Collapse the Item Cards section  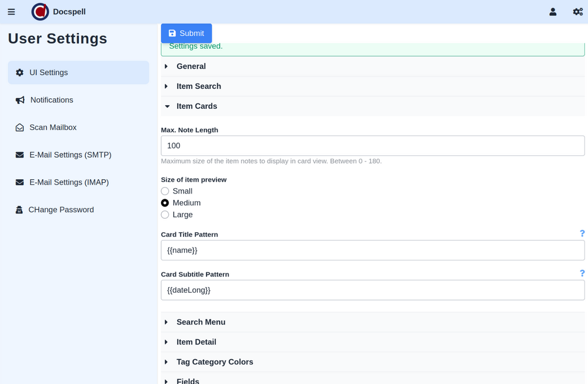point(196,106)
